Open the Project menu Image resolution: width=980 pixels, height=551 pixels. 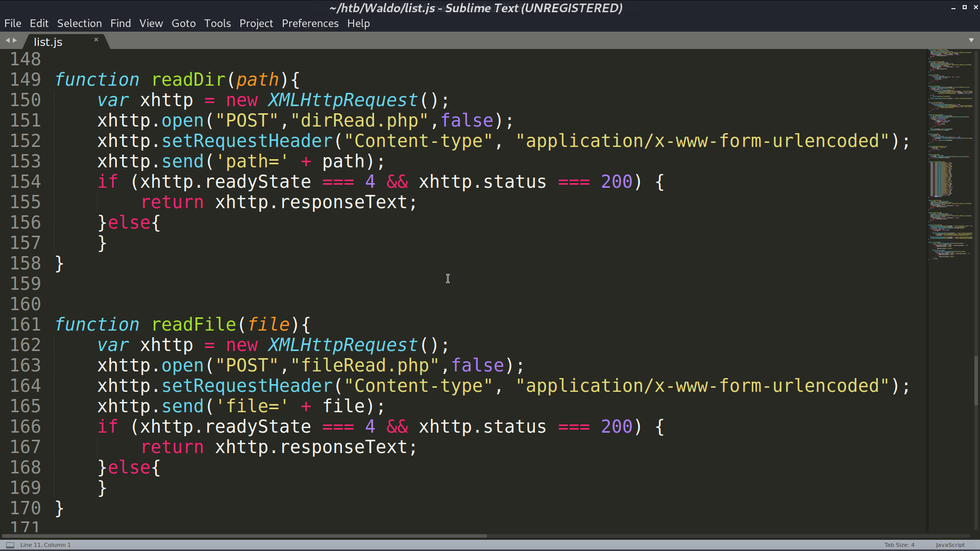coord(256,23)
